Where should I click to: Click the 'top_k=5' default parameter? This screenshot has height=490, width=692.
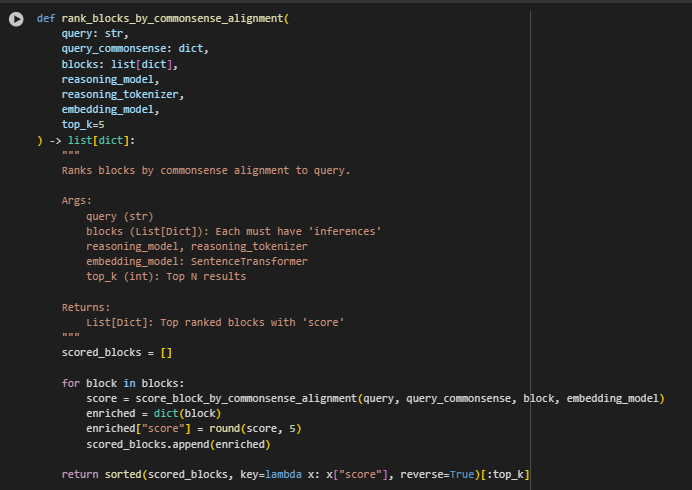click(x=83, y=124)
